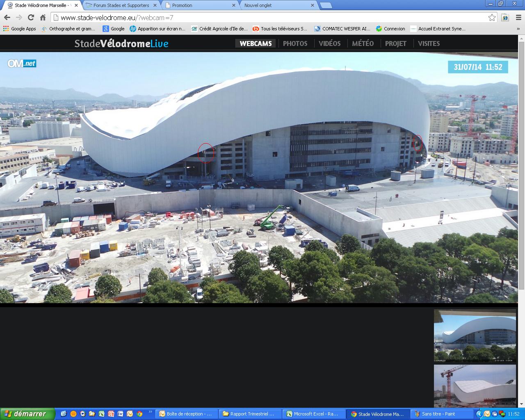
Task: Launch Word from the quick launch bar
Action: click(121, 414)
